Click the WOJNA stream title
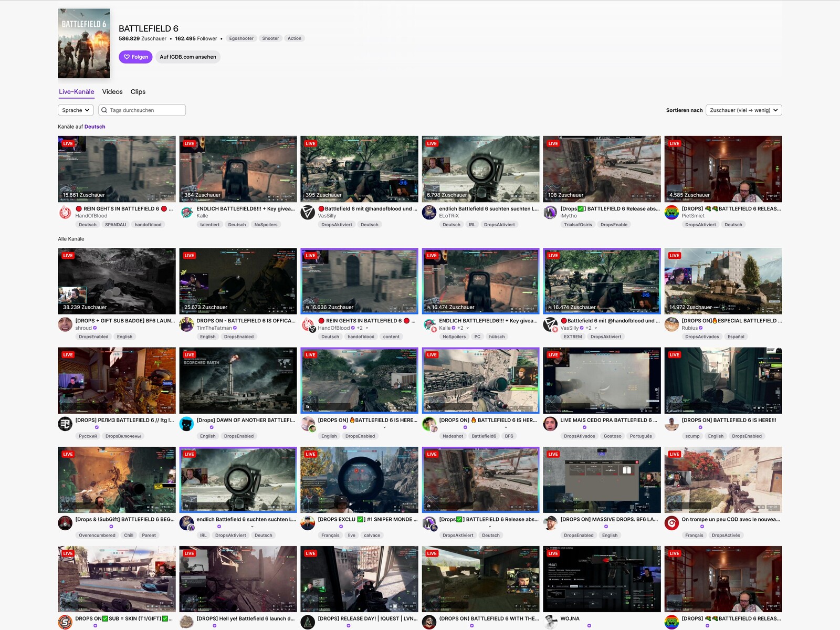840x630 pixels. pos(570,619)
